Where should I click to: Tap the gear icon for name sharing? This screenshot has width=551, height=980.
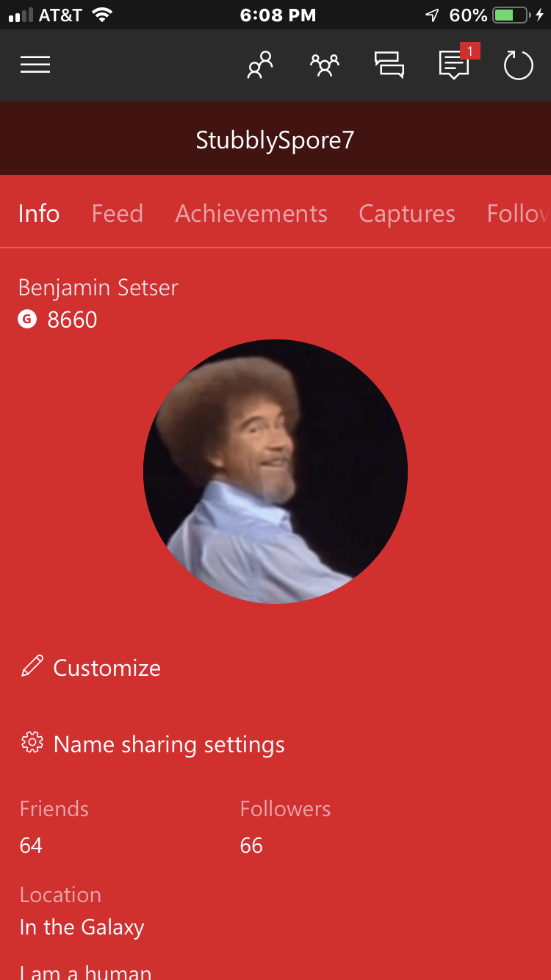click(x=32, y=743)
